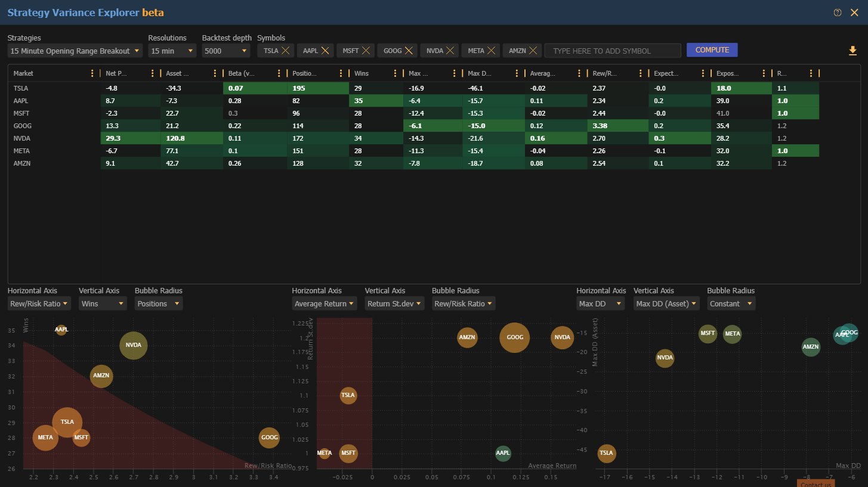Viewport: 868px width, 487px height.
Task: Focus the add symbol input field
Action: tap(613, 51)
